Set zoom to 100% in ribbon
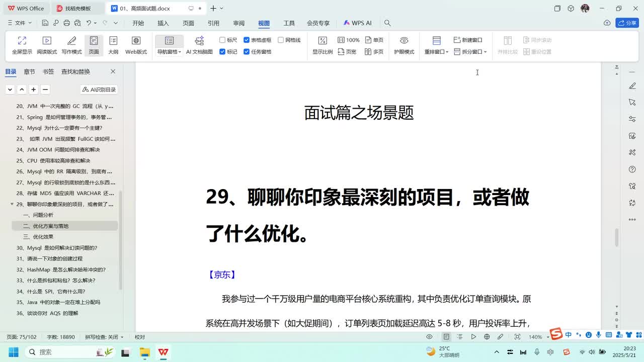Viewport: 644px width, 362px height. coord(348,40)
